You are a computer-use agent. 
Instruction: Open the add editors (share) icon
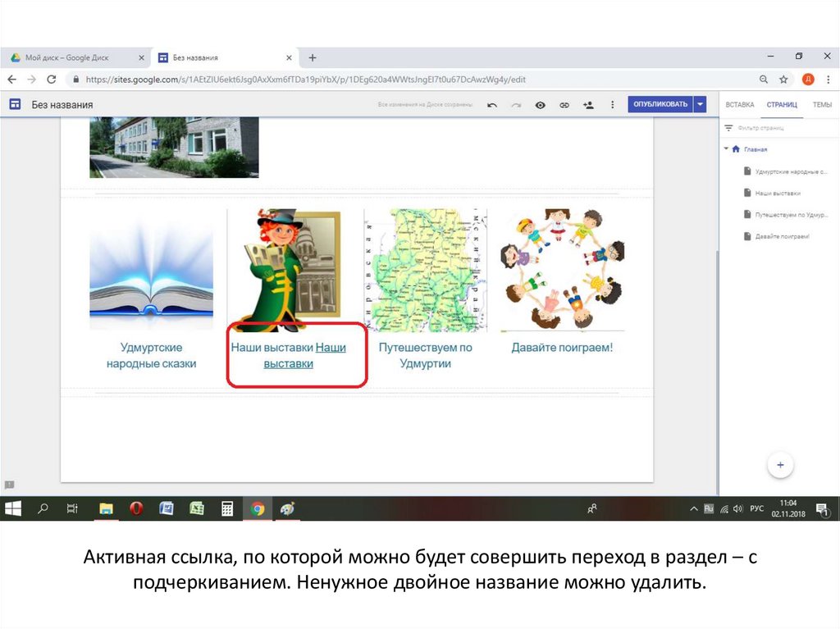[588, 105]
